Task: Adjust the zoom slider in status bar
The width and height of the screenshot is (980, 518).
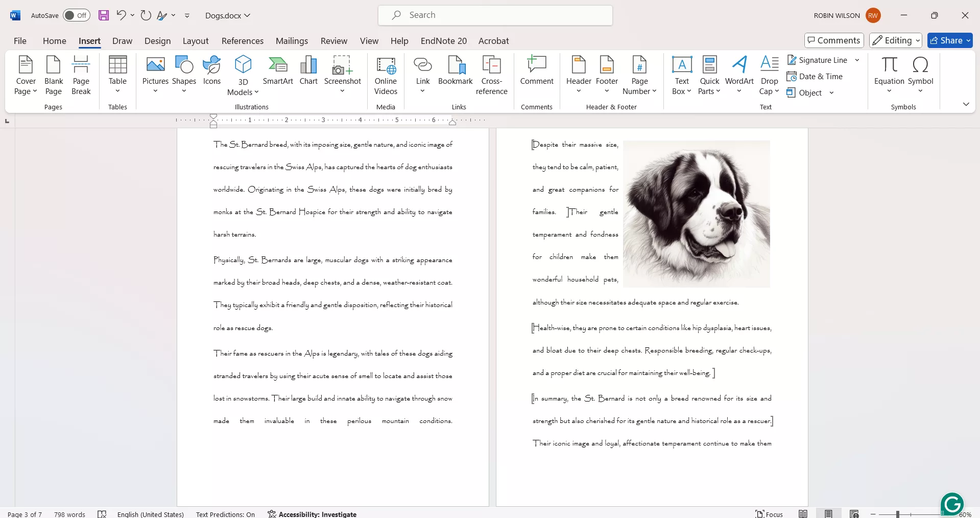Action: pos(897,514)
